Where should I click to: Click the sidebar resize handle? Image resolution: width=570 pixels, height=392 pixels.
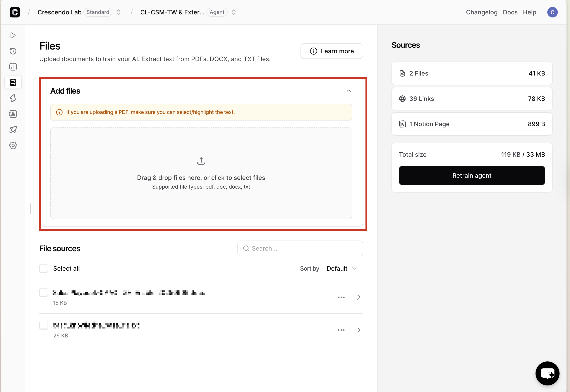click(31, 208)
